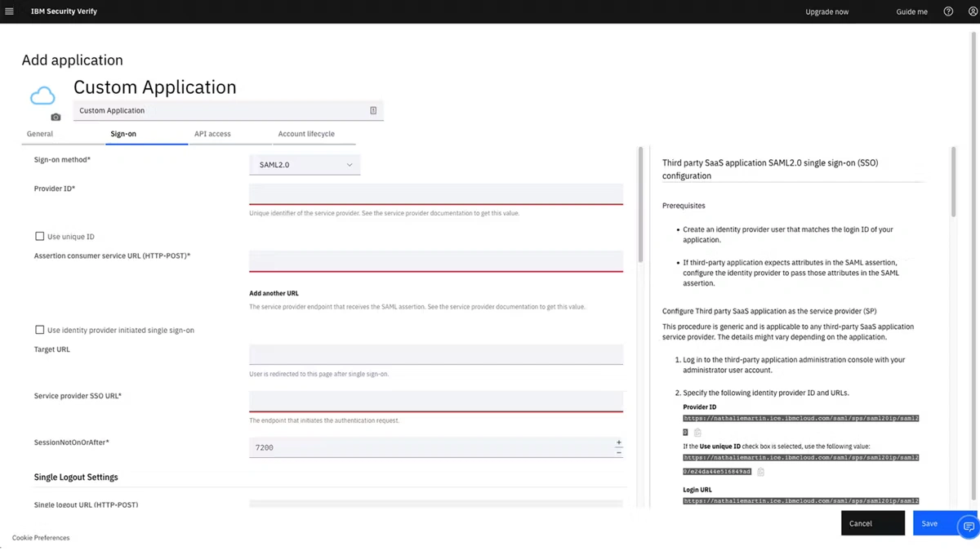Expand the Sign-on method SAML2.0 dropdown

pyautogui.click(x=305, y=165)
